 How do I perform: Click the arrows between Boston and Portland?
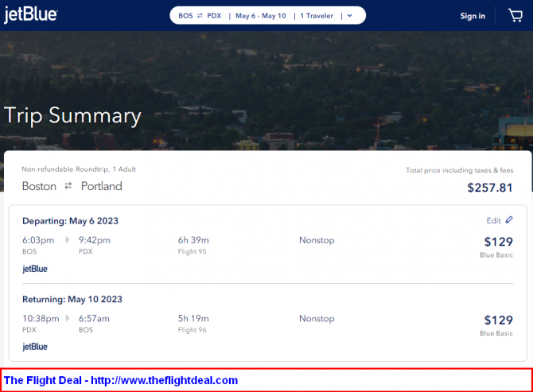pos(68,186)
